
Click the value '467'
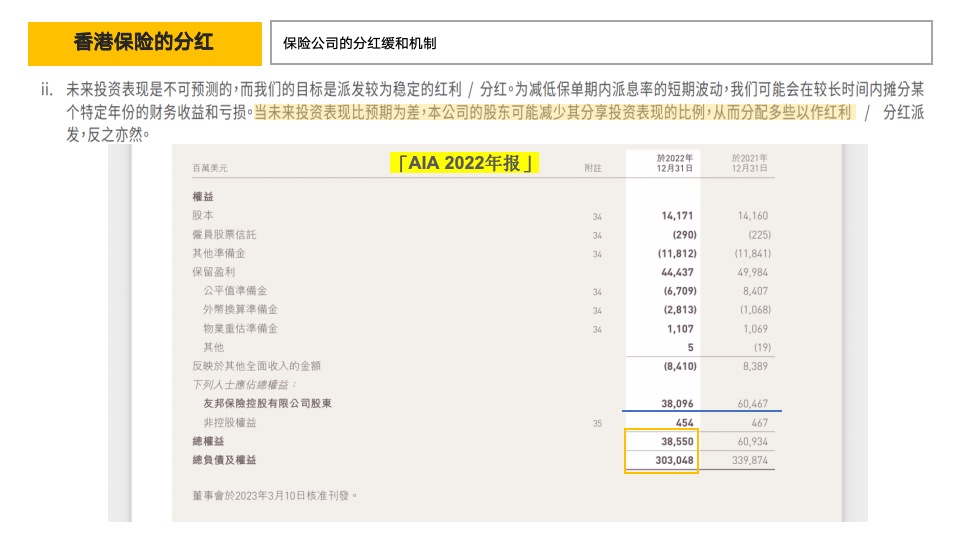click(x=759, y=422)
